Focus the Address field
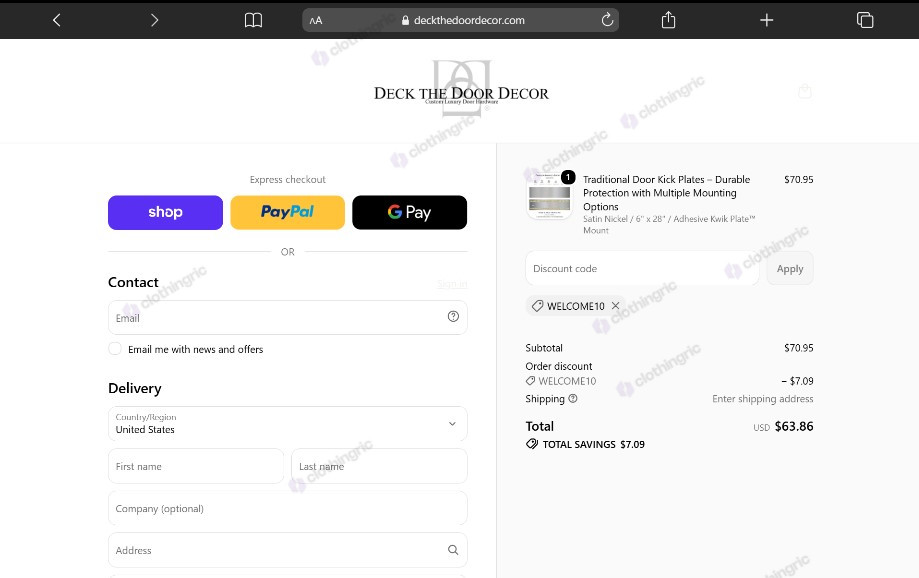919x578 pixels. (287, 550)
